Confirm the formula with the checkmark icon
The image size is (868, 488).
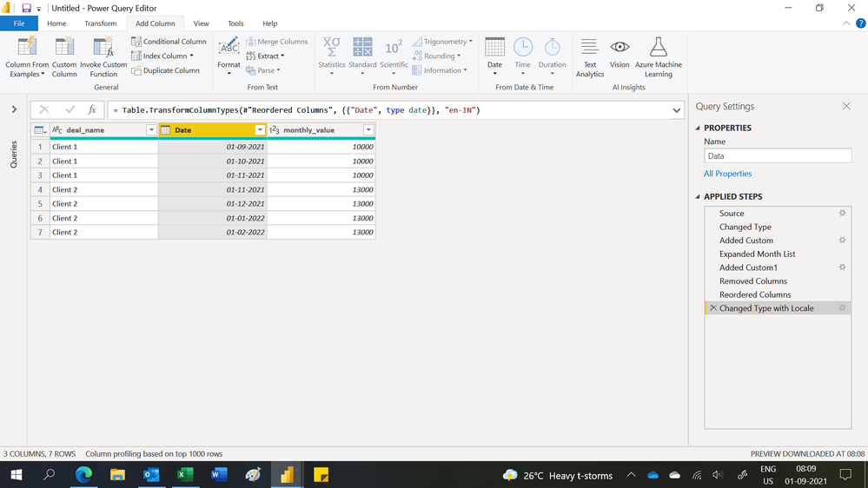70,109
